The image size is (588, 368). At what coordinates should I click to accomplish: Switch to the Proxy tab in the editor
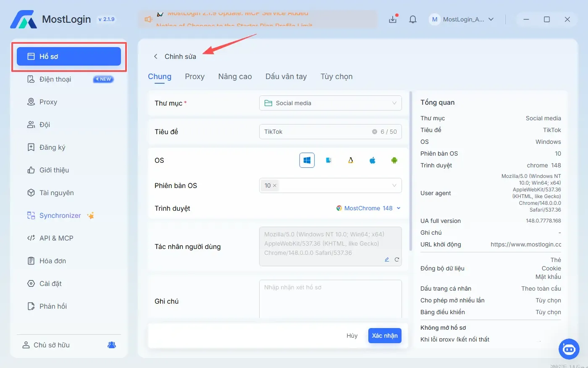pyautogui.click(x=194, y=77)
